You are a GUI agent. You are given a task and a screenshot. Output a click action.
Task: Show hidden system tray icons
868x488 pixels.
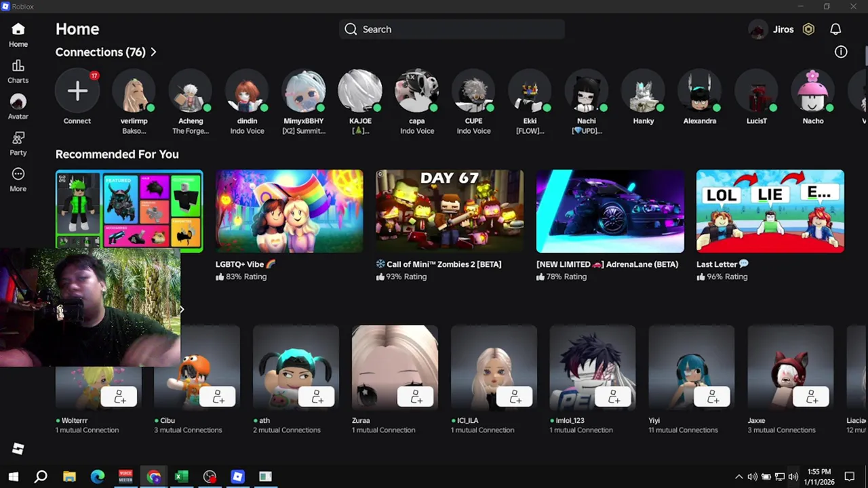[738, 476]
